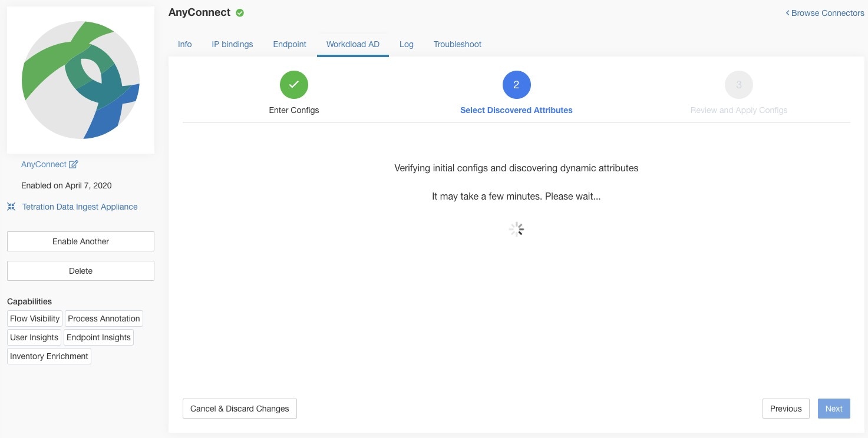Switch to the IP bindings tab
Screen dimensions: 868x438
pos(232,44)
